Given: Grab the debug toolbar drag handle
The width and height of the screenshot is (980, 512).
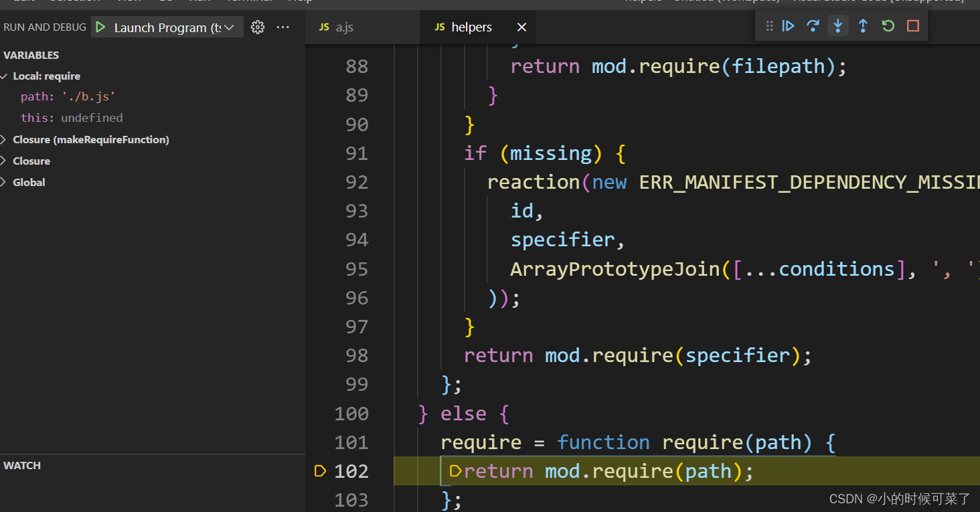Looking at the screenshot, I should point(769,26).
